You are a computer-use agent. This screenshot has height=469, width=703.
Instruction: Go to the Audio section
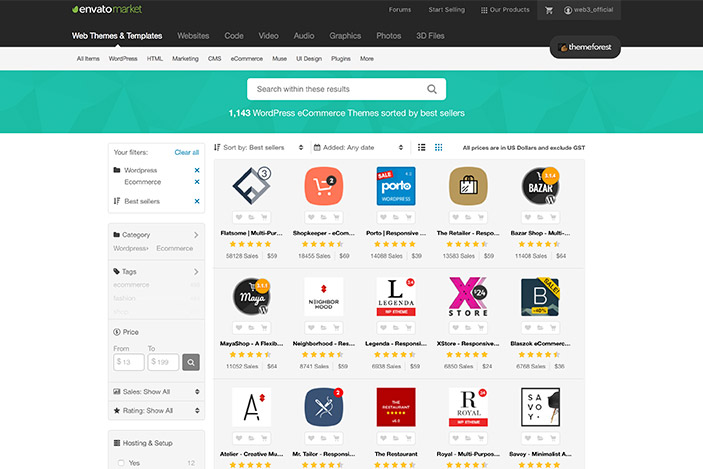coord(304,36)
